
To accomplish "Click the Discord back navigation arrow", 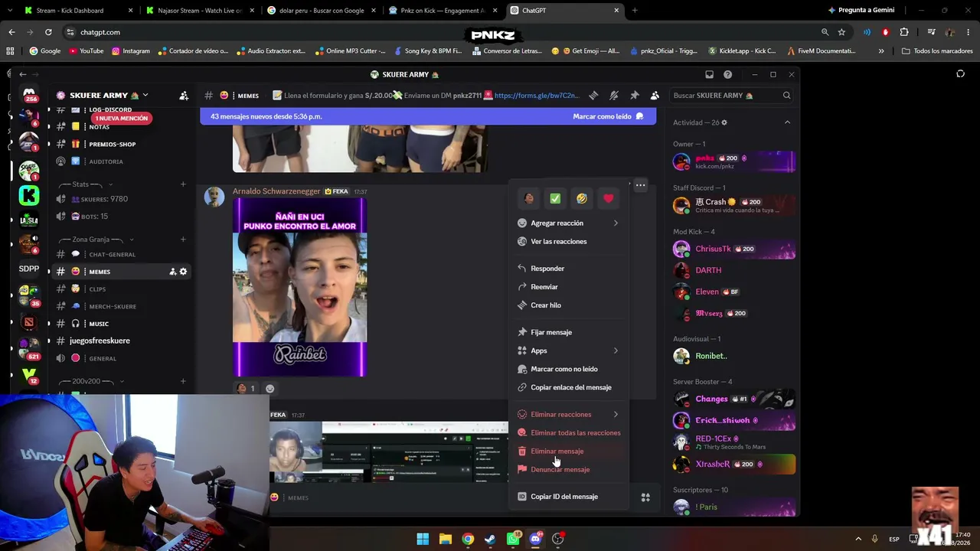I will 23,74.
